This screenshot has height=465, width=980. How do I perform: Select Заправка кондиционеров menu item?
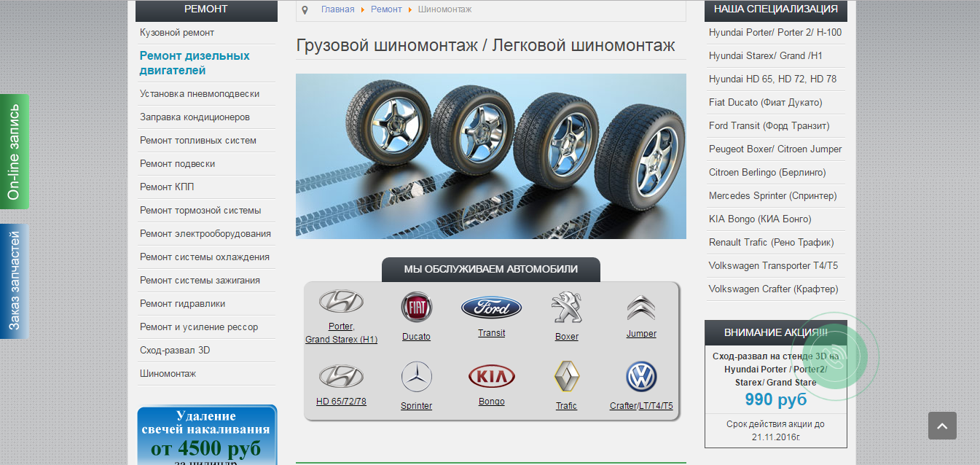206,117
